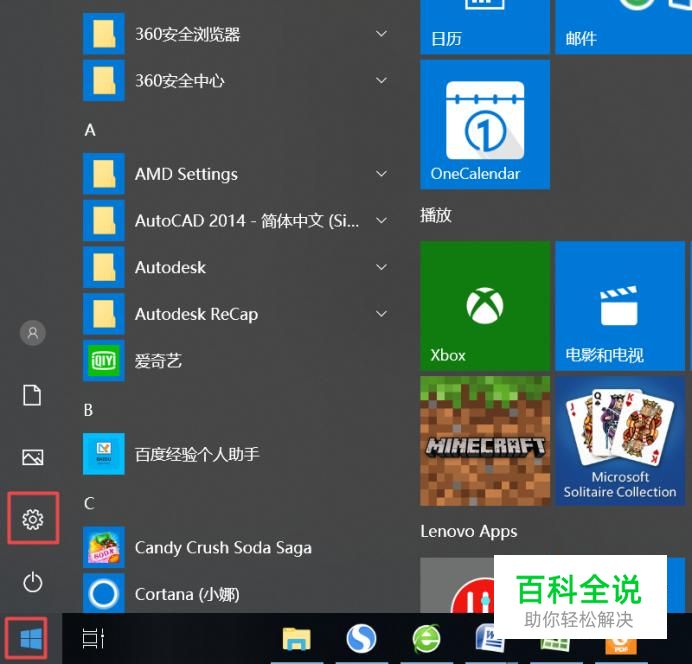Select the AutoCAD 2014 - 简体中文 label
Screen dimensions: 692x664
[247, 221]
